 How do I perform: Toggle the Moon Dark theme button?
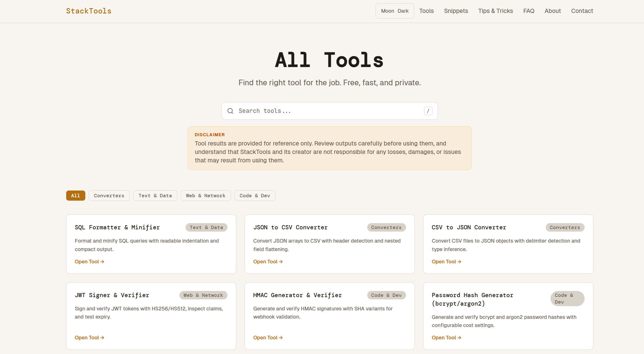tap(395, 11)
